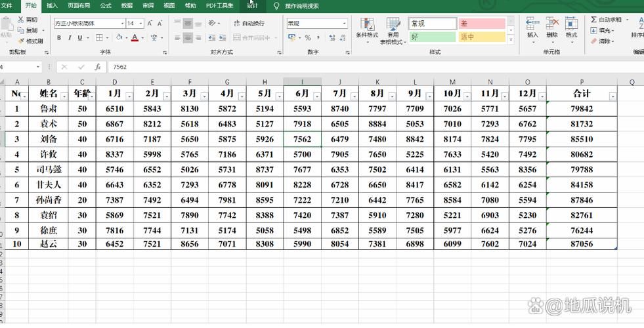644x328 pixels.
Task: Click the AutoSum (自动求和) sigma icon
Action: [593, 20]
